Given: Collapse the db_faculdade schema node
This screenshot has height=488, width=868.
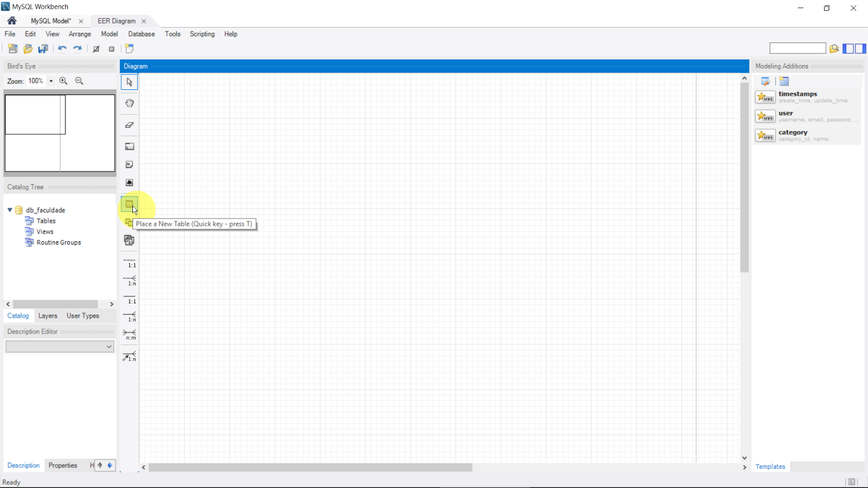Looking at the screenshot, I should [x=10, y=210].
